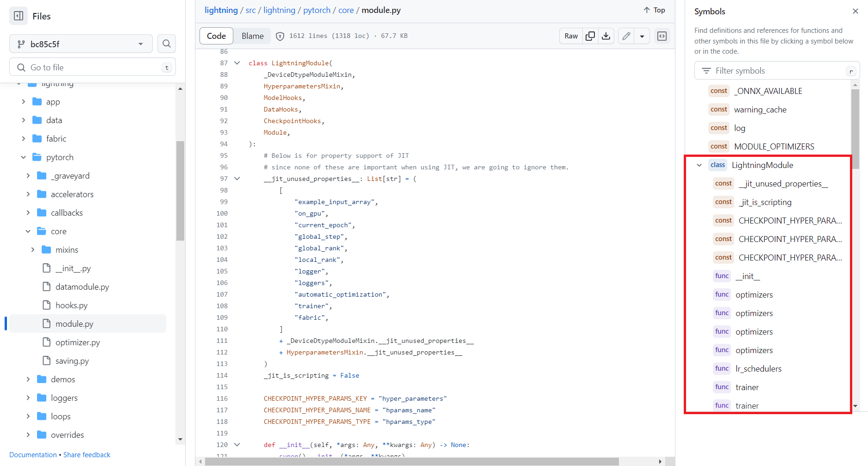Download the module.py file

point(606,36)
